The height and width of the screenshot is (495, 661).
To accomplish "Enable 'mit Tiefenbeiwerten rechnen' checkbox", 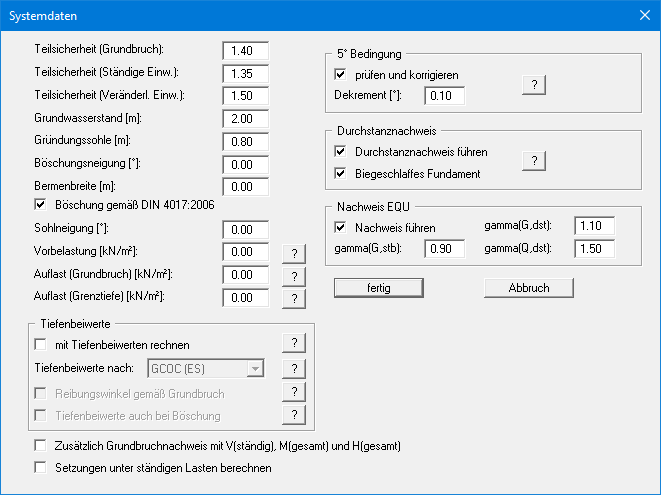I will (x=41, y=345).
